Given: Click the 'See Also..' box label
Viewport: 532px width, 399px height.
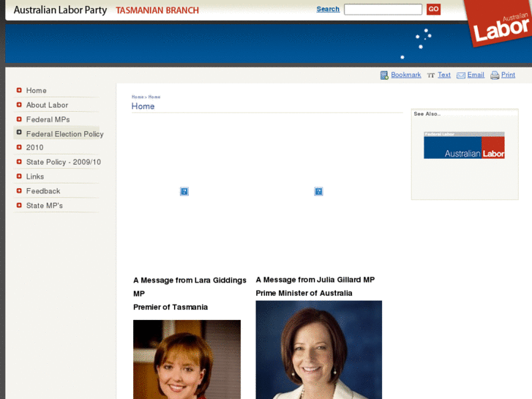Looking at the screenshot, I should point(427,114).
